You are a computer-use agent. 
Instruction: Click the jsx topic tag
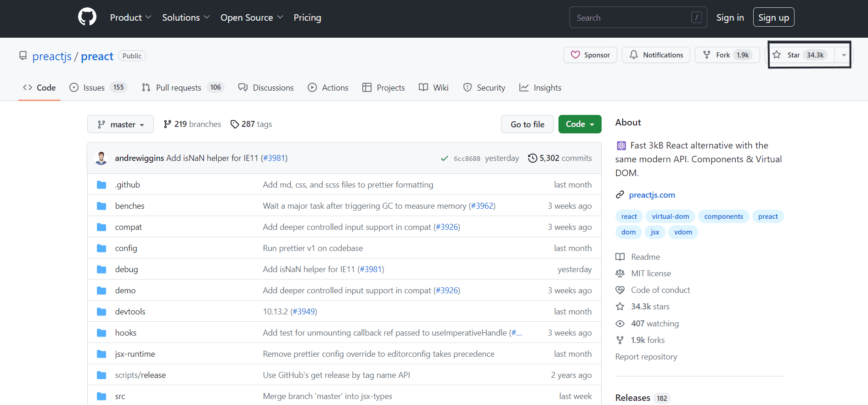pyautogui.click(x=655, y=232)
